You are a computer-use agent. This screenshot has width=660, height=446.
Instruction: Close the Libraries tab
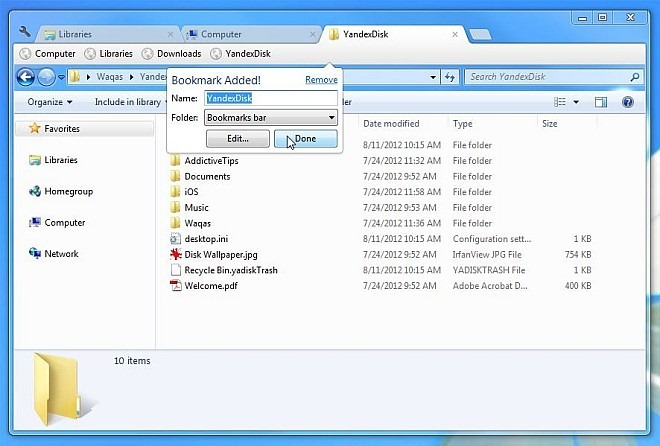click(x=170, y=35)
